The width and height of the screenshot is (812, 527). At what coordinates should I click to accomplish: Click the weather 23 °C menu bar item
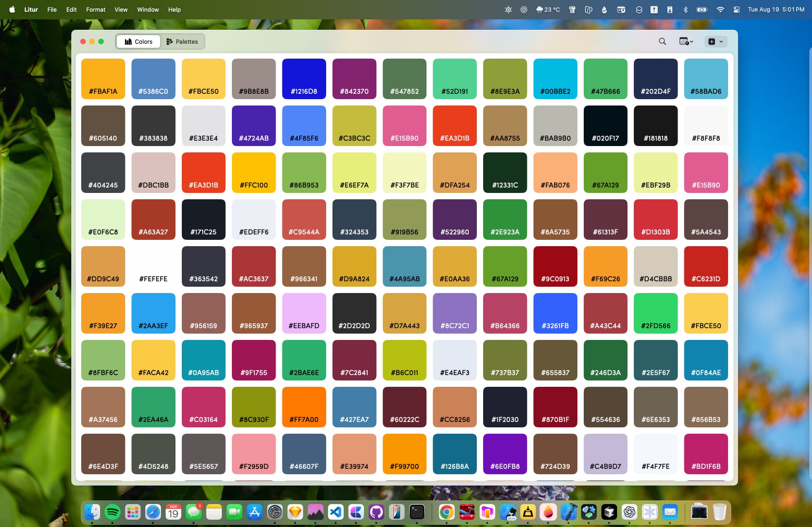tap(548, 9)
